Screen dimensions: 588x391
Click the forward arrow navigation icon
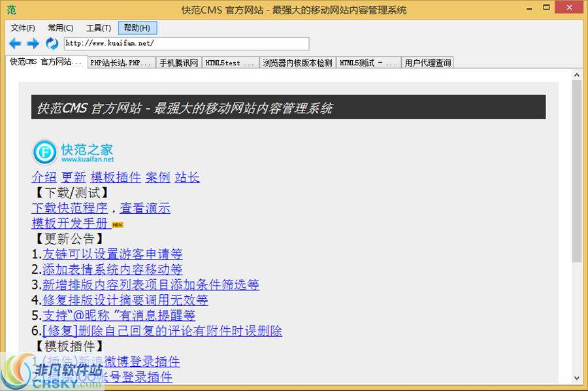[33, 44]
